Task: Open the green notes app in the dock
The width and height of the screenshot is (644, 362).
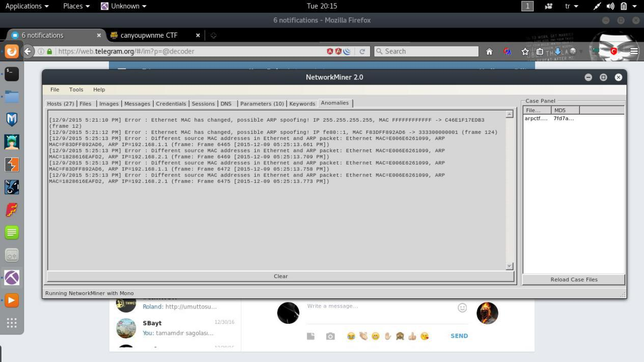Action: [x=12, y=232]
